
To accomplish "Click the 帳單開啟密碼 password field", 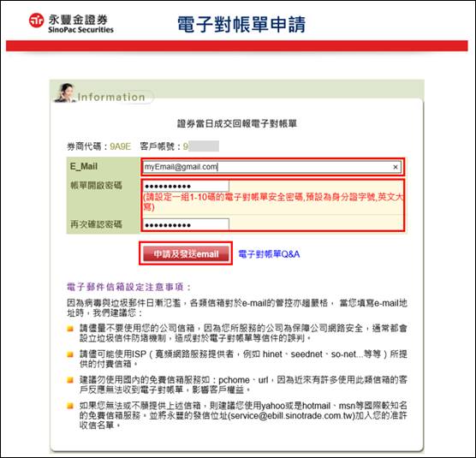I will pos(186,186).
